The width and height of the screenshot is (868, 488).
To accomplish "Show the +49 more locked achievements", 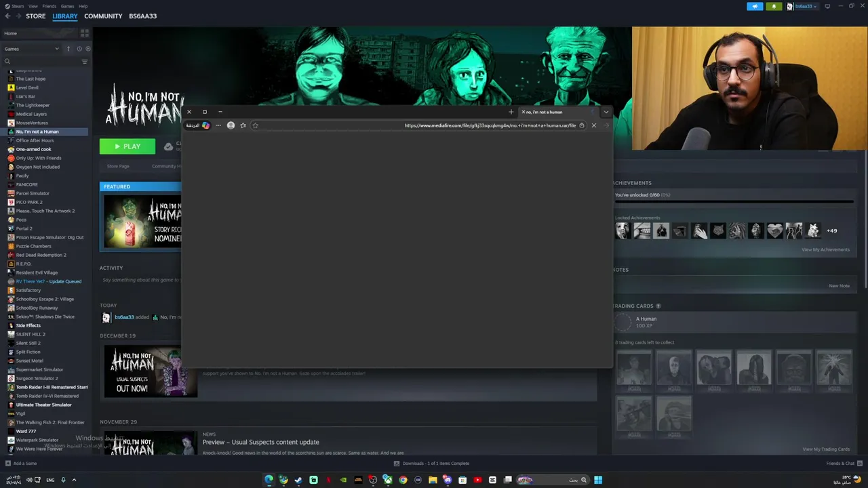I will click(831, 230).
